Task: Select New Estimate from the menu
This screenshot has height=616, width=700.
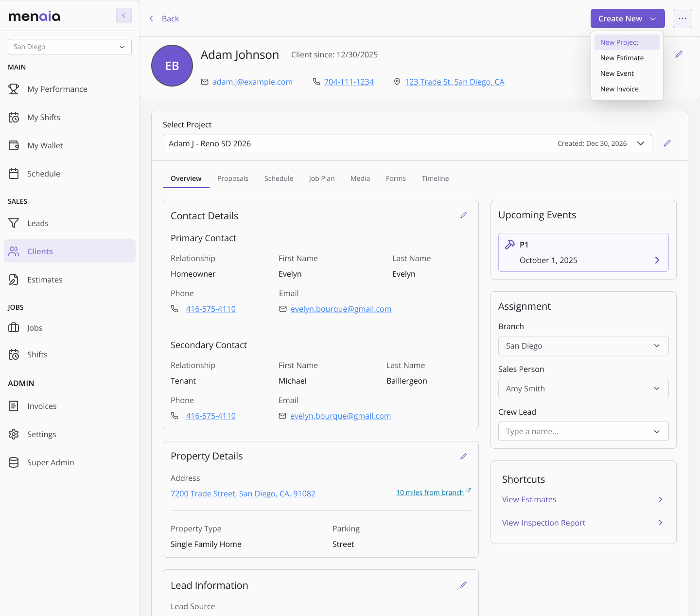Action: [627, 58]
